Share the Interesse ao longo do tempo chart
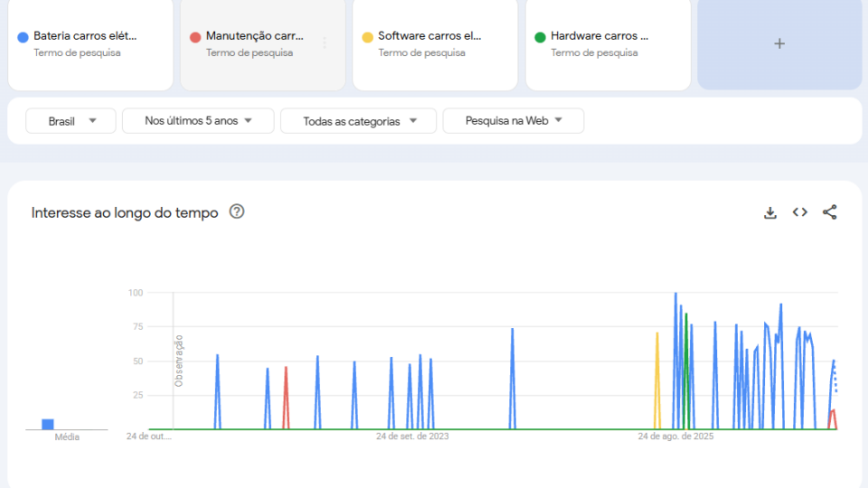 pyautogui.click(x=829, y=212)
